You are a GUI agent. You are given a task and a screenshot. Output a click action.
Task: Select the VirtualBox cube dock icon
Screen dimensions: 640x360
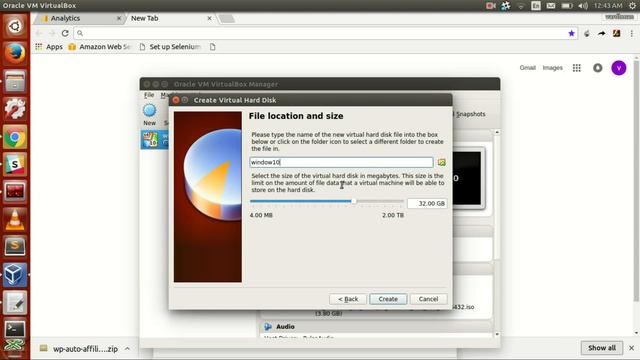15,274
